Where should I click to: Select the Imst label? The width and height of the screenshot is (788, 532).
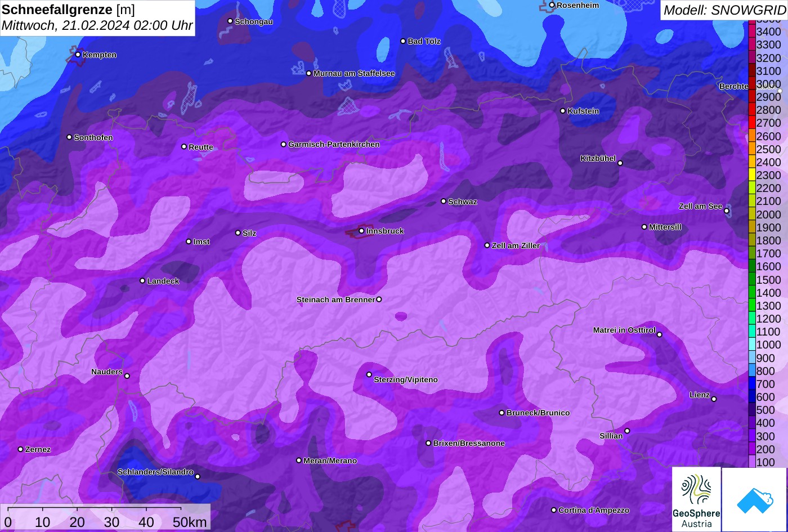(202, 242)
